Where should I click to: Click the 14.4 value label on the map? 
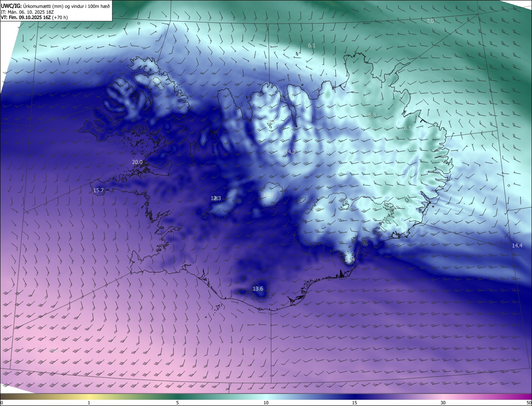pos(517,246)
